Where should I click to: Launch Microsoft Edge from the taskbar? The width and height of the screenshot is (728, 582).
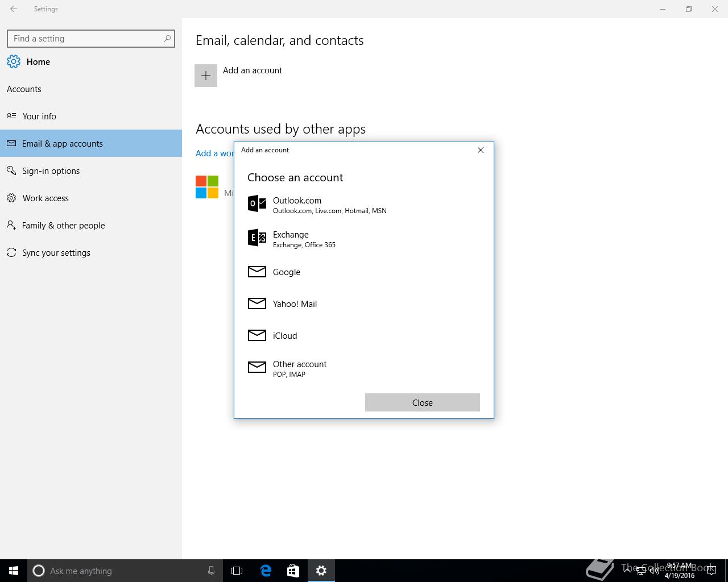266,571
